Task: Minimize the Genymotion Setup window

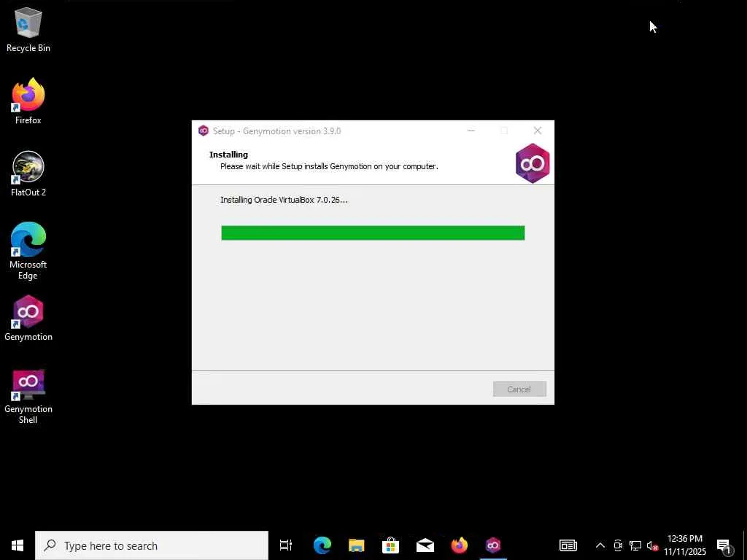Action: pos(471,131)
